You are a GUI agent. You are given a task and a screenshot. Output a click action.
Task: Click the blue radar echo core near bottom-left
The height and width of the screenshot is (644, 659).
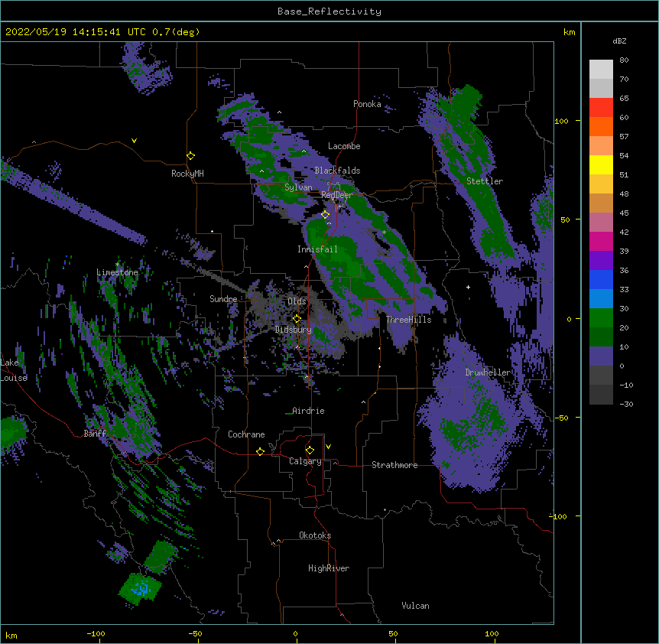coord(141,588)
